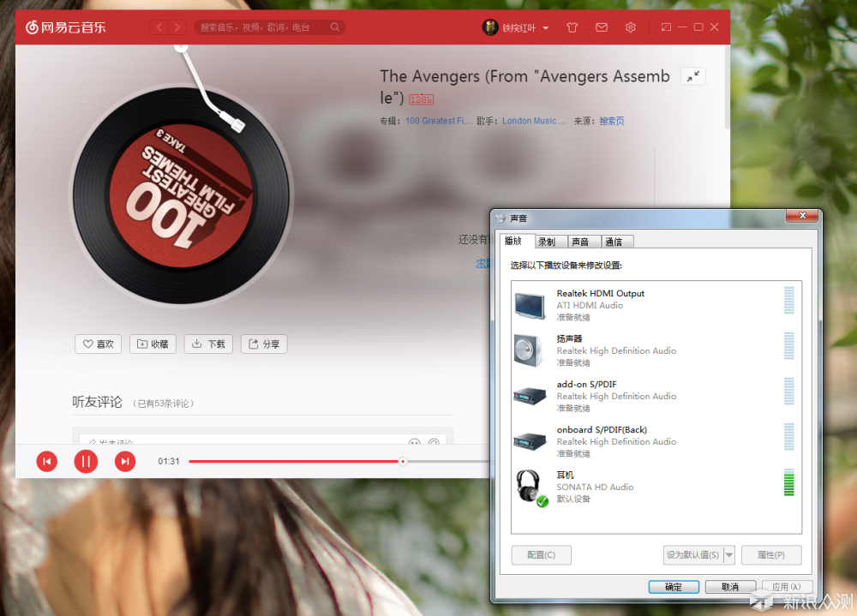Add song to collection via 收藏
857x616 pixels.
[x=153, y=344]
